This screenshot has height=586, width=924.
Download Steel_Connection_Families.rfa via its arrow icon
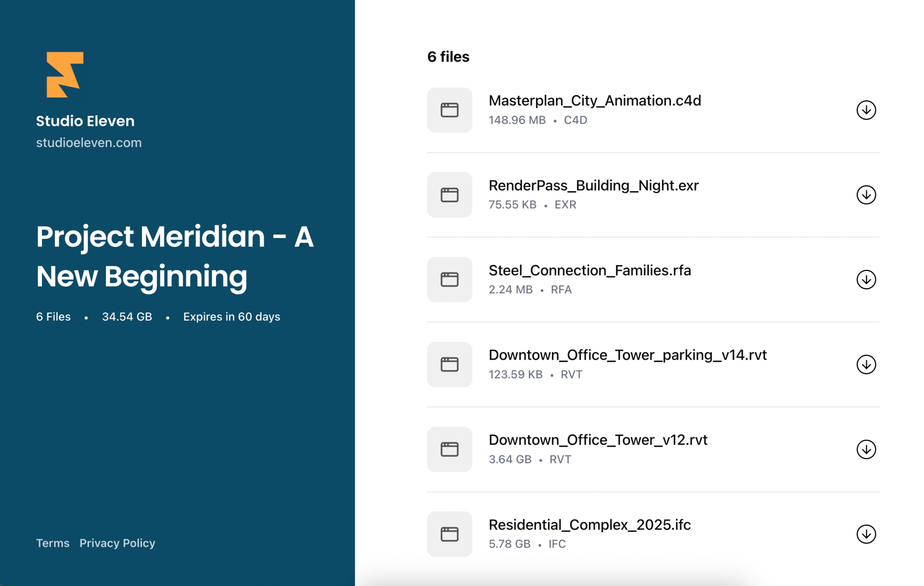point(866,280)
